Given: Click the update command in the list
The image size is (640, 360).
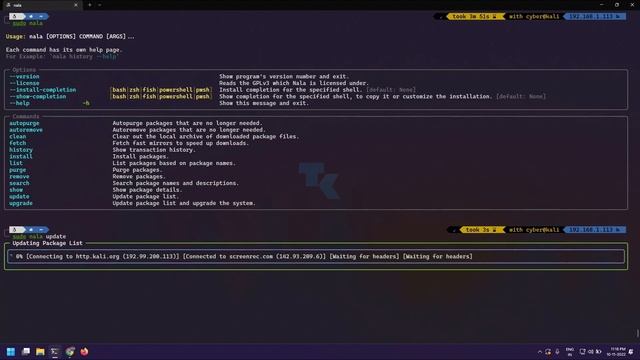Looking at the screenshot, I should [x=19, y=196].
